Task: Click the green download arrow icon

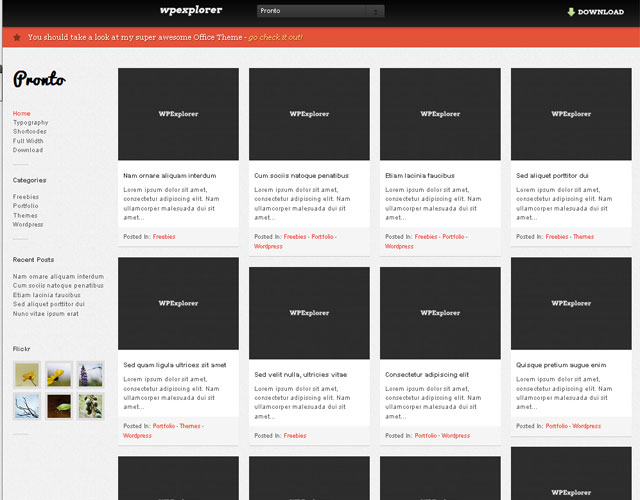Action: click(x=571, y=12)
